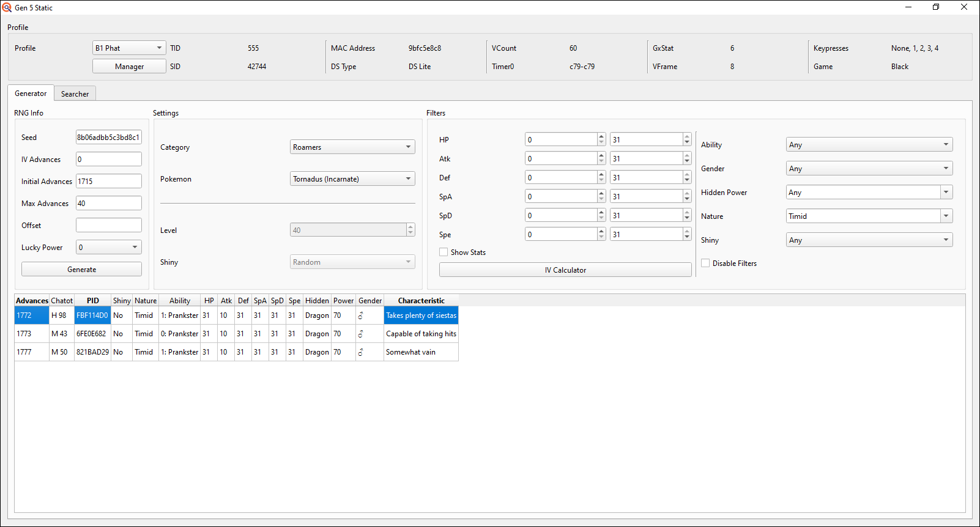Click PID cell 821BAD29
This screenshot has width=980, height=527.
pyautogui.click(x=92, y=352)
